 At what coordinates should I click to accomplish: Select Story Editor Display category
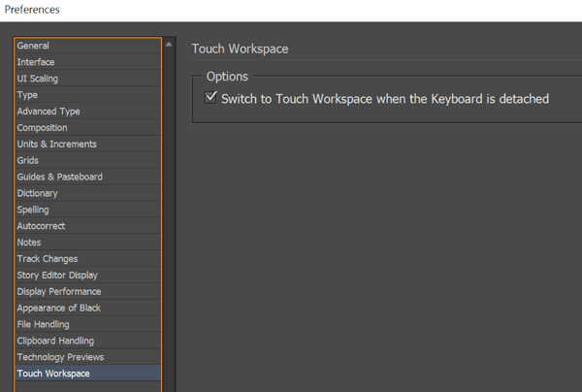pyautogui.click(x=88, y=275)
